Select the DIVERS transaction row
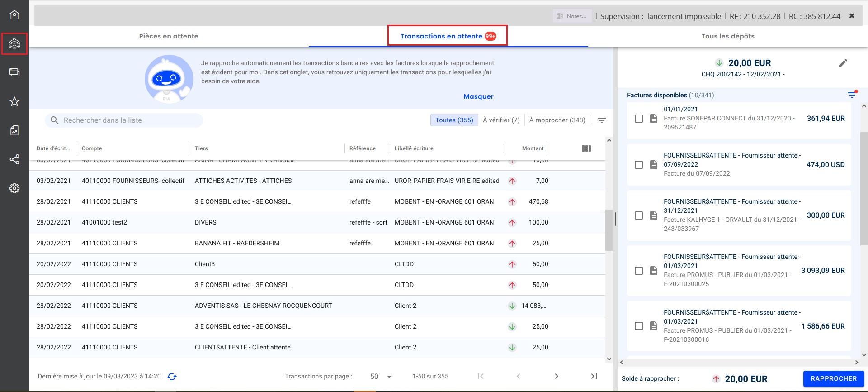The image size is (868, 392). tap(317, 223)
